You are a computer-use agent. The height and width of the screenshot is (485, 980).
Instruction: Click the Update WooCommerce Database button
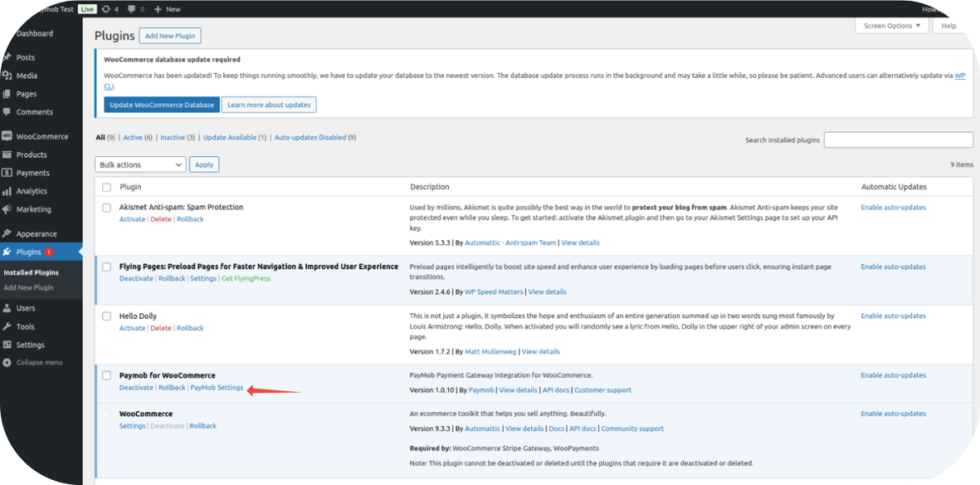pos(161,105)
